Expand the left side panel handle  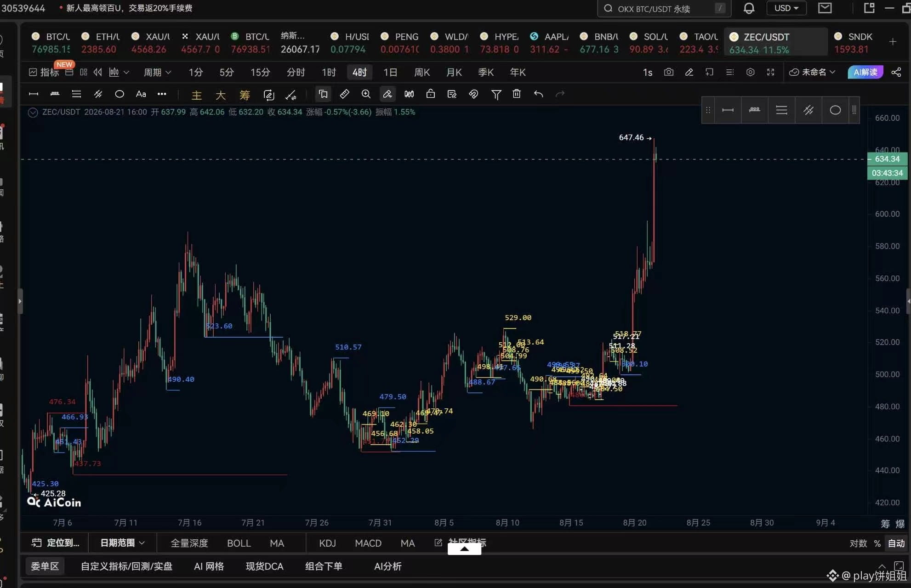coord(20,301)
